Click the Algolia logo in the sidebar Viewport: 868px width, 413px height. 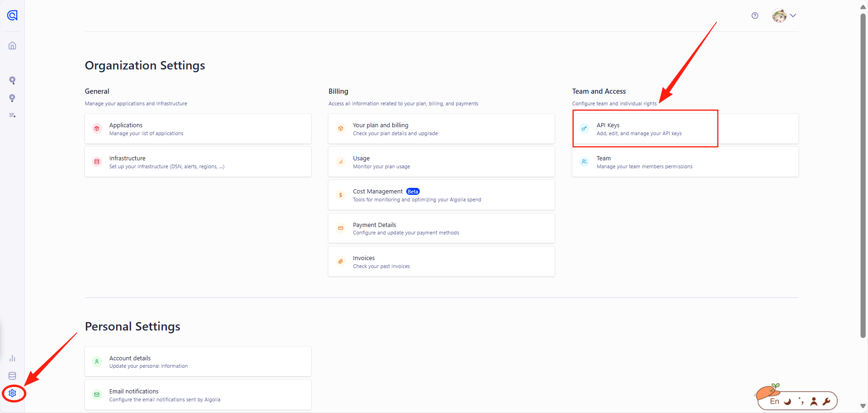click(x=12, y=15)
